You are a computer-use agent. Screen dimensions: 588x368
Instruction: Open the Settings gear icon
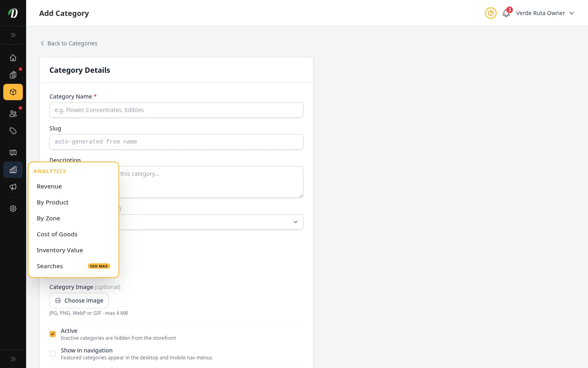click(x=13, y=209)
